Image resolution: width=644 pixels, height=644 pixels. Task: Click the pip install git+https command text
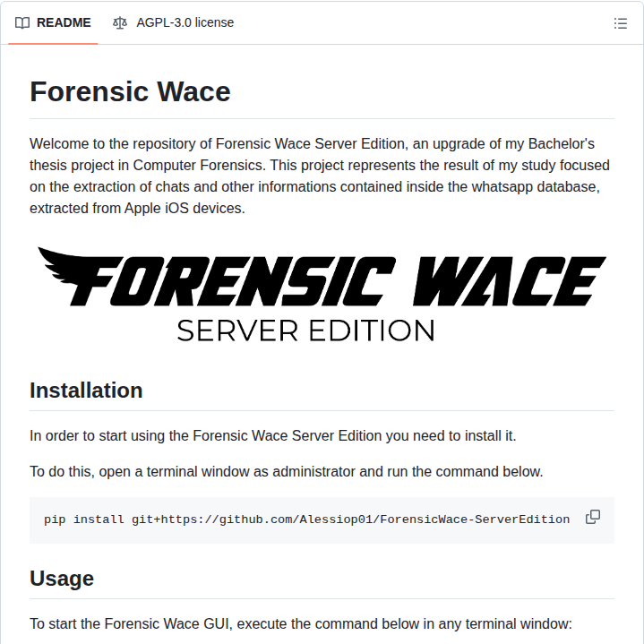point(307,519)
